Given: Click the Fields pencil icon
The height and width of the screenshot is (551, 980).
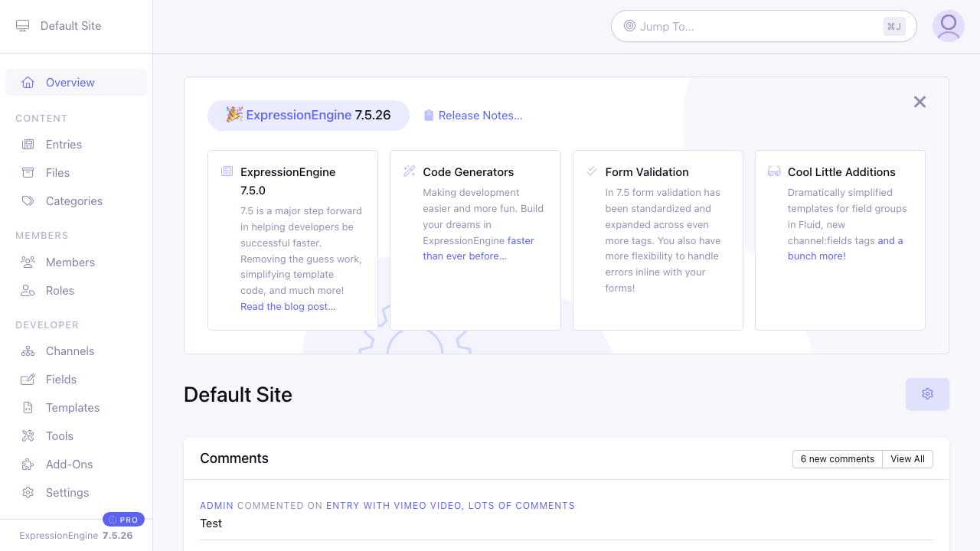Looking at the screenshot, I should point(28,380).
